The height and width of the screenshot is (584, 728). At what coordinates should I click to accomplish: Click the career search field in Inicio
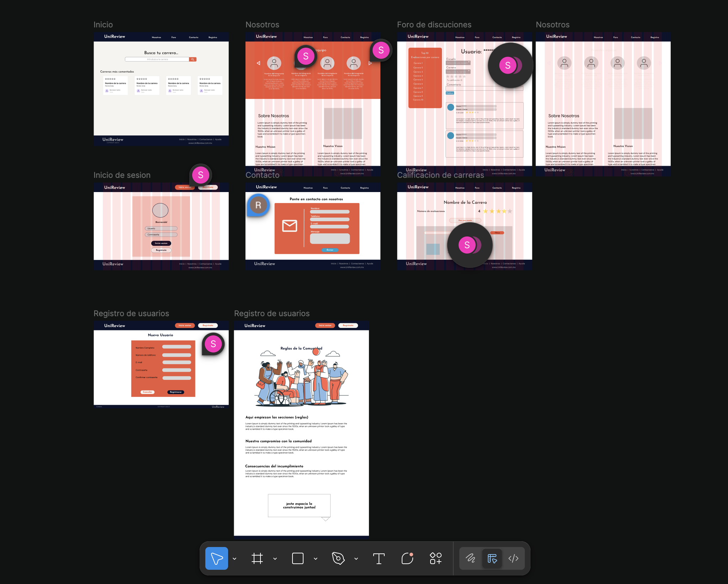[x=157, y=59]
